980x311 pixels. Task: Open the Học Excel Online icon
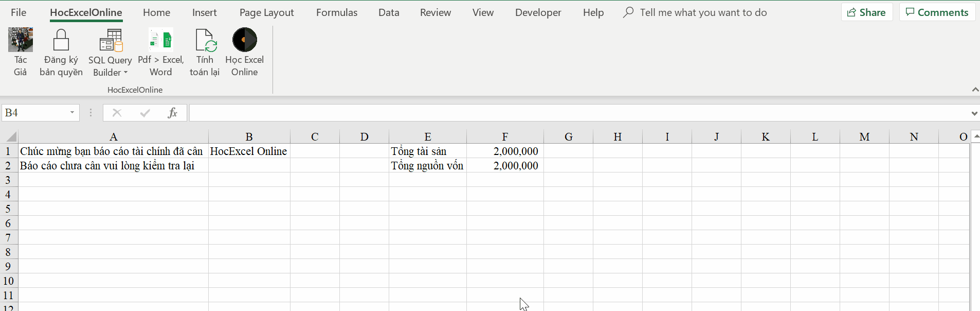pos(245,40)
